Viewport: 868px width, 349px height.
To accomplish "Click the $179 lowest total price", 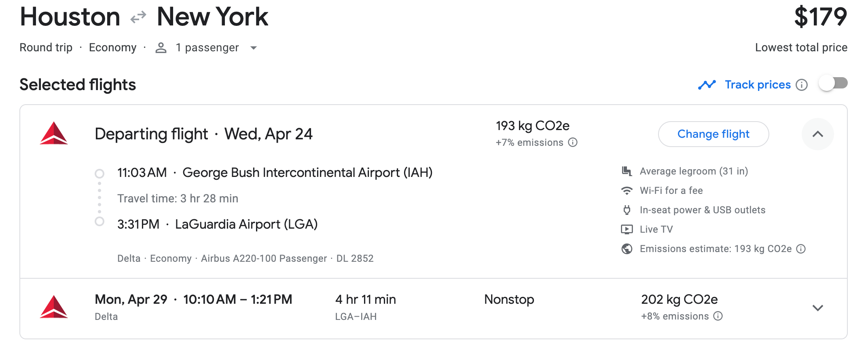I will pyautogui.click(x=820, y=17).
